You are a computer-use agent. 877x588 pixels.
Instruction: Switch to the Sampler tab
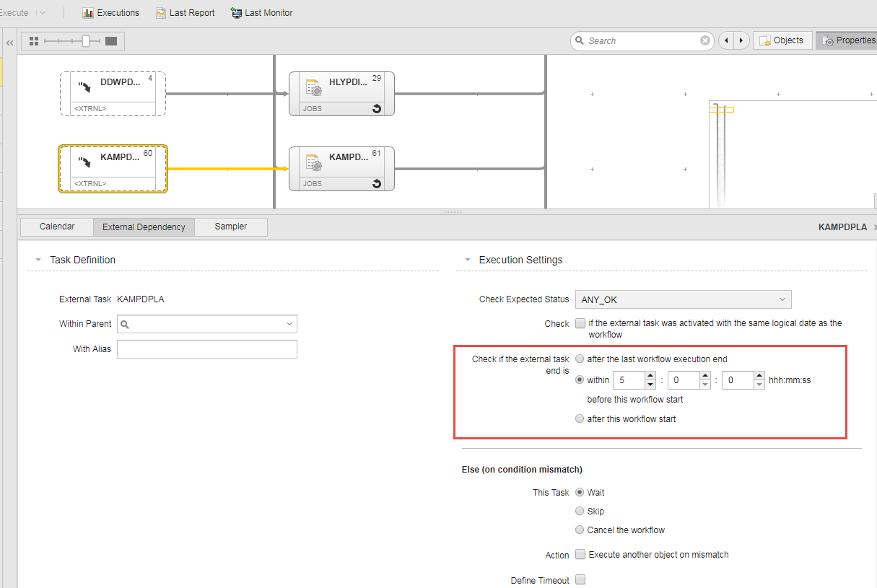coord(231,227)
